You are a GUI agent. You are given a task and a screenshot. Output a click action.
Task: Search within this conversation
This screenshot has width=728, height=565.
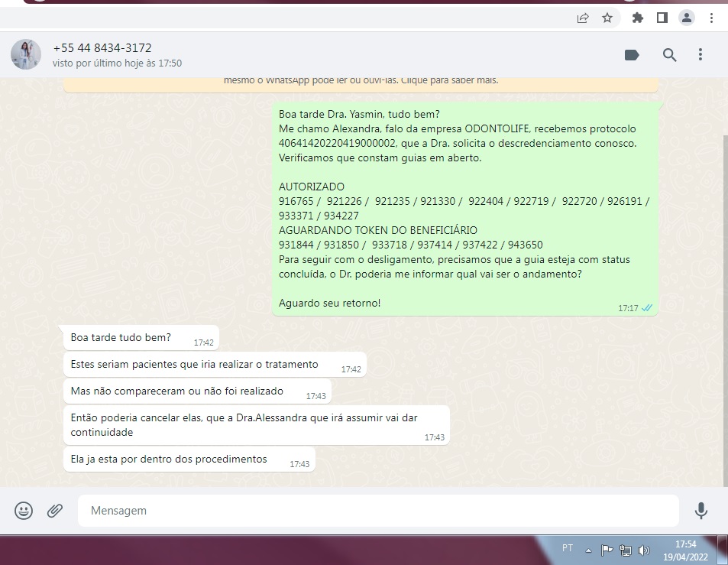[669, 54]
